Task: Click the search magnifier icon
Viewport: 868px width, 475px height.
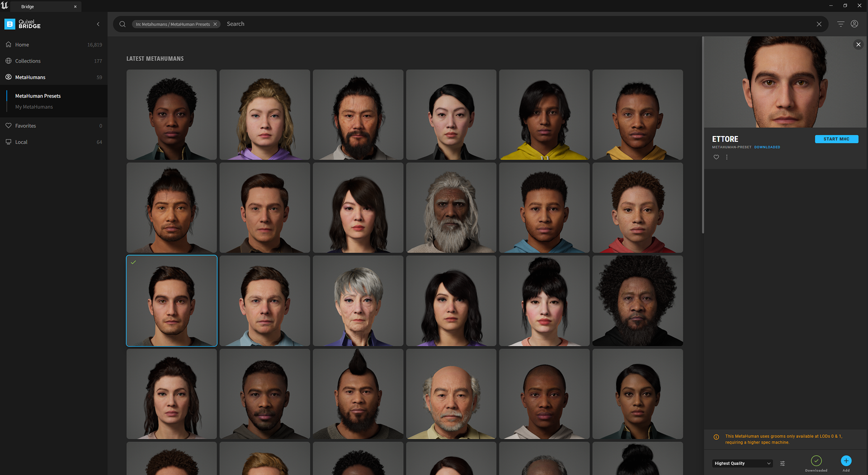Action: pos(123,24)
